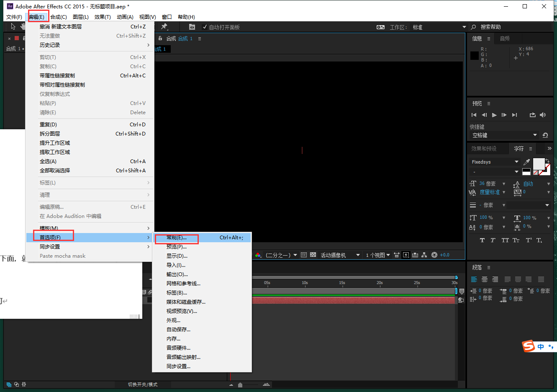Open the 1 个视图 view layout dropdown

click(x=378, y=255)
